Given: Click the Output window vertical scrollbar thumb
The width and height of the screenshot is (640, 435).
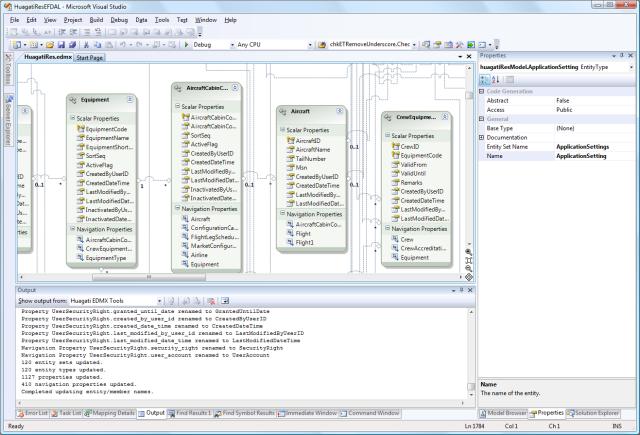Looking at the screenshot, I should pos(471,386).
